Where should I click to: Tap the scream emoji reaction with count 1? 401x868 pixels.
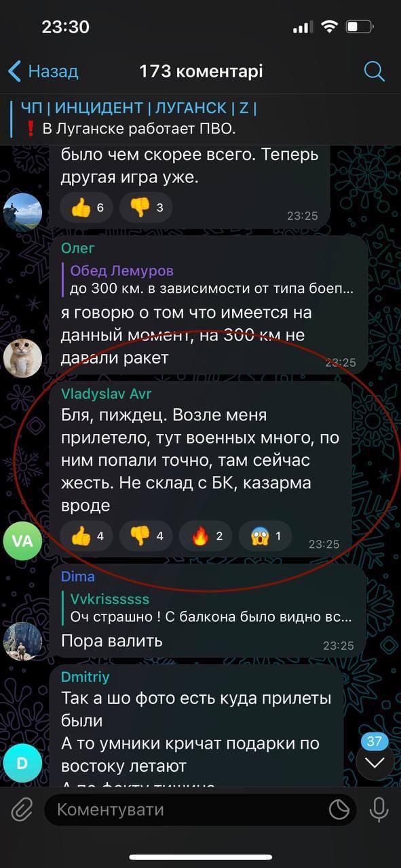point(265,536)
